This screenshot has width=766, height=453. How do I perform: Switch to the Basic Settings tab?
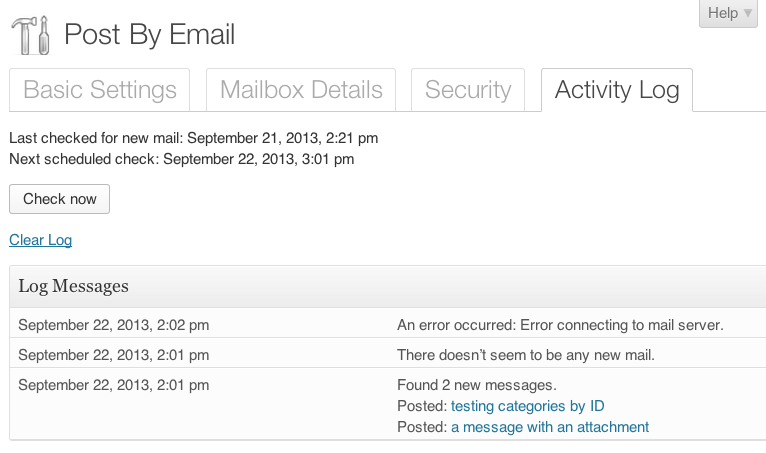(x=100, y=90)
